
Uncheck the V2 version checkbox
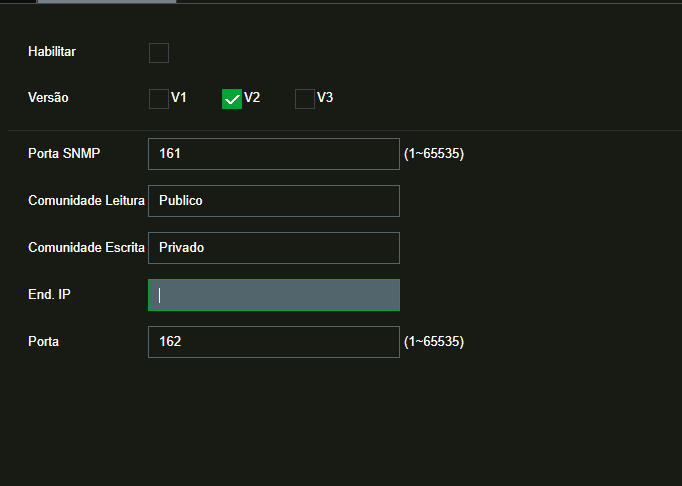point(232,99)
